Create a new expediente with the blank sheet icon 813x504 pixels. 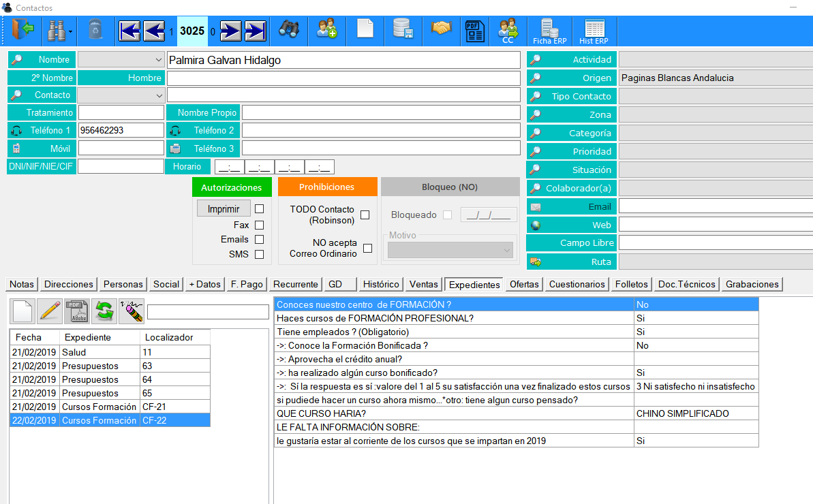[22, 311]
